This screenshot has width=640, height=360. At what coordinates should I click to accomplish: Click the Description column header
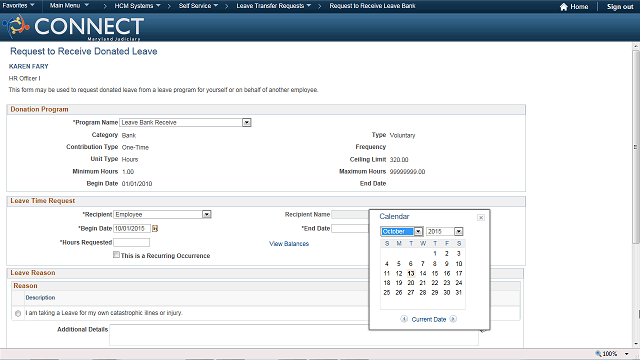40,298
